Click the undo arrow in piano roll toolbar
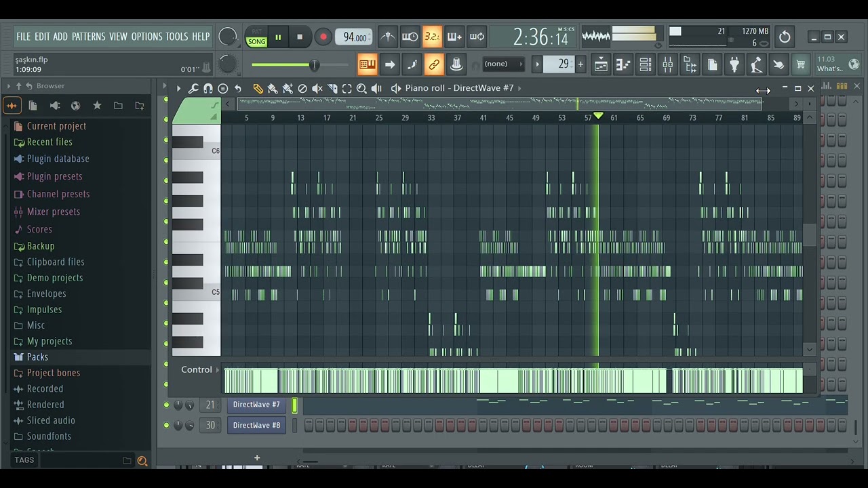 pos(238,88)
